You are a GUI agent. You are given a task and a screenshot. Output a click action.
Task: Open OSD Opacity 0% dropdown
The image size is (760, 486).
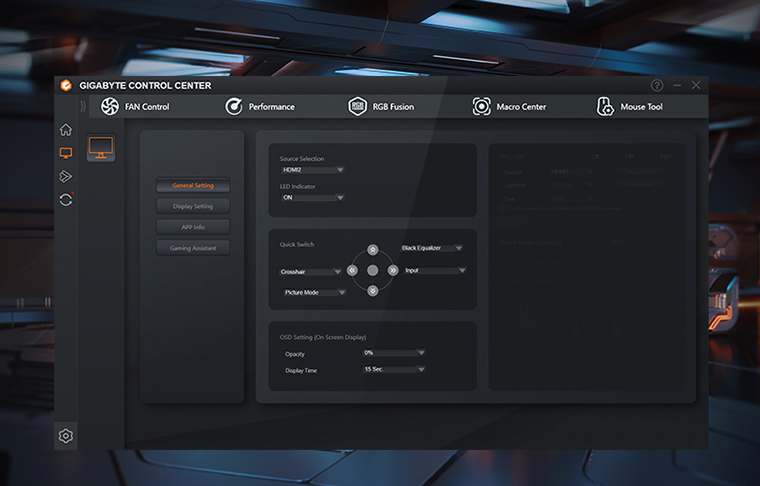(x=394, y=353)
